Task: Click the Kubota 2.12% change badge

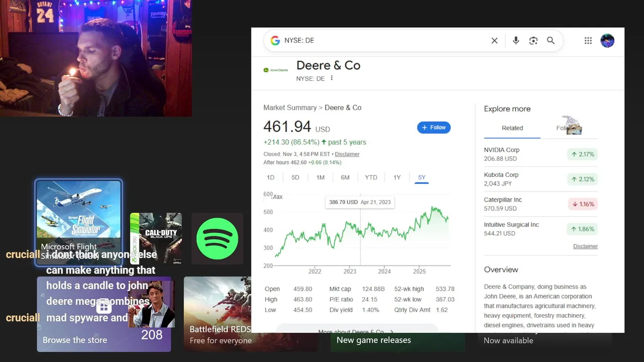Action: [583, 179]
